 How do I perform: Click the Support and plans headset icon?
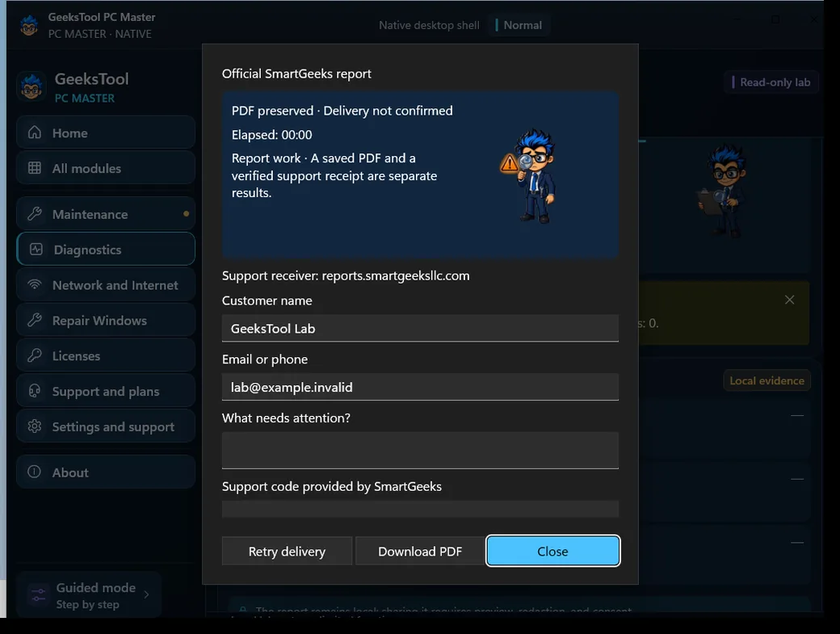point(35,391)
